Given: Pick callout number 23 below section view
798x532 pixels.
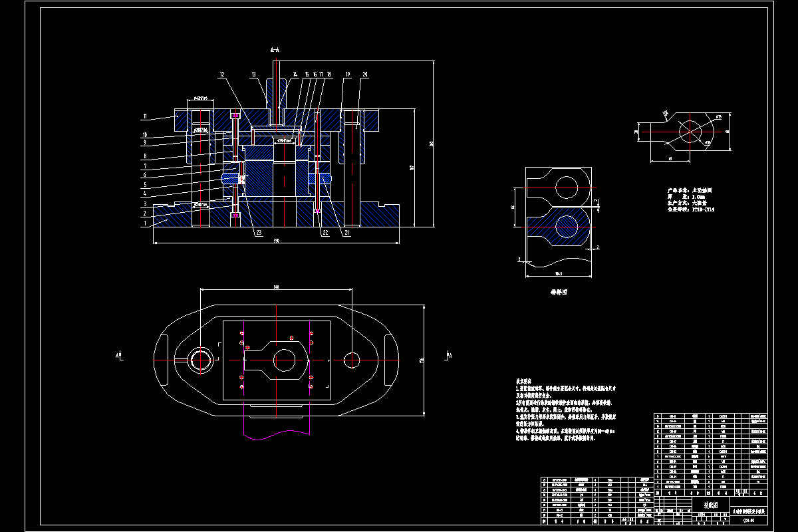Looking at the screenshot, I should click(x=259, y=233).
